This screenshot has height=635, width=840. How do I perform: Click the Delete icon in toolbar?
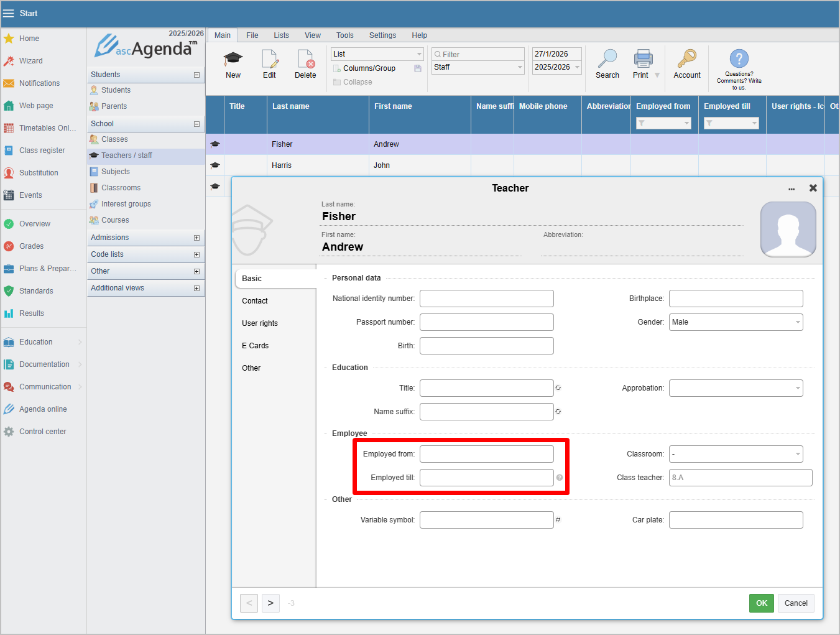coord(305,60)
